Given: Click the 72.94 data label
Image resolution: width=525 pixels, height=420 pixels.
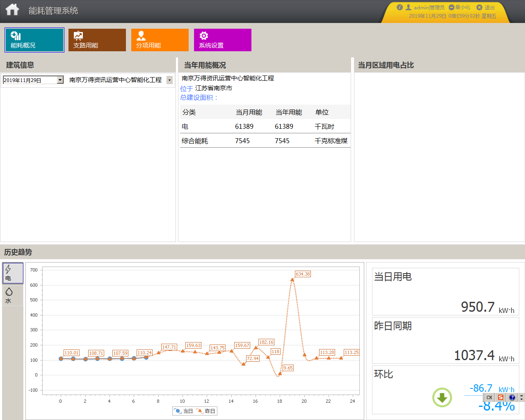Looking at the screenshot, I should [253, 358].
